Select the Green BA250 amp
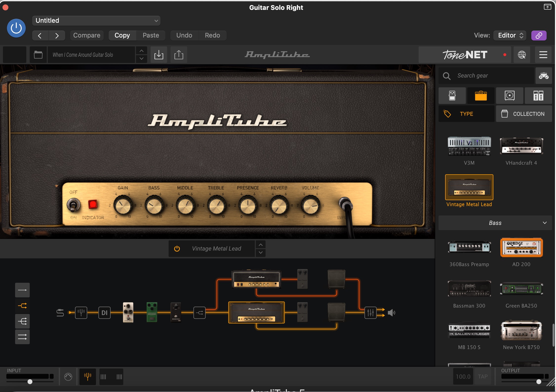Screen dimensions: 556x392 click(x=521, y=289)
